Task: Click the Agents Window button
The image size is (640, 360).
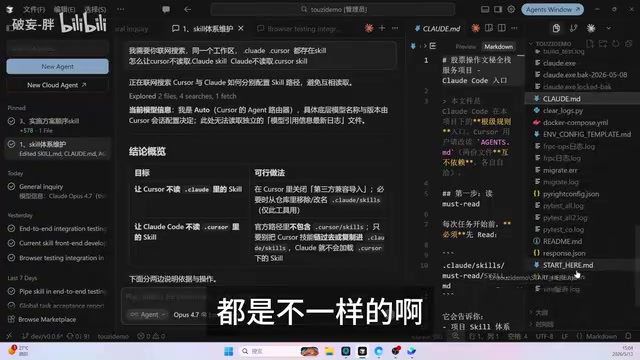Action: coord(553,9)
